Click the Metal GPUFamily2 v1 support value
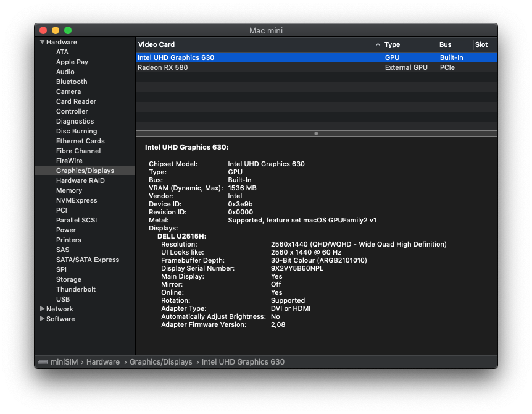 pos(302,220)
